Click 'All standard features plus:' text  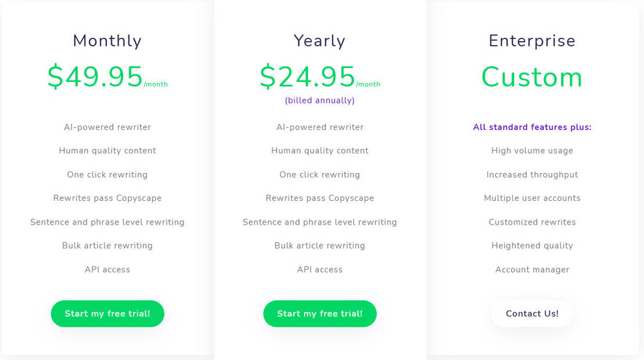532,127
